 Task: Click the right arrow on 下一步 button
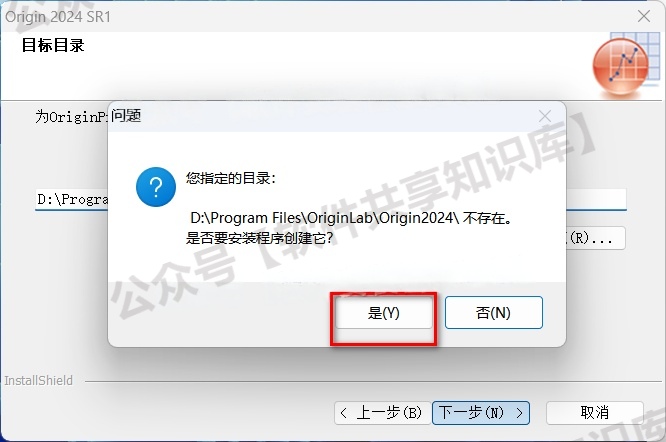[519, 413]
